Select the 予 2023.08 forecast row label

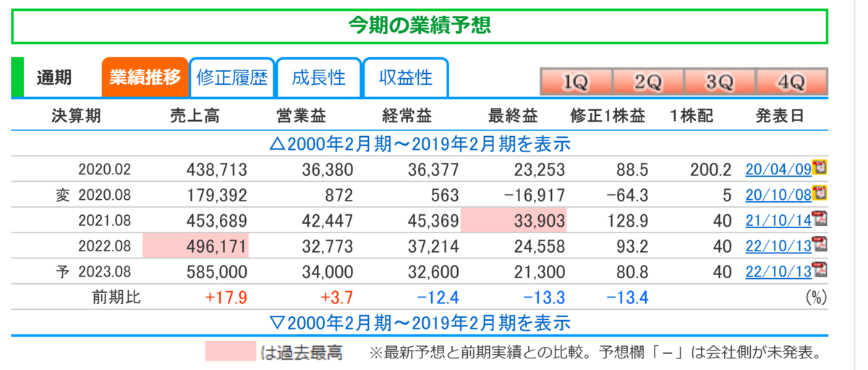(93, 272)
